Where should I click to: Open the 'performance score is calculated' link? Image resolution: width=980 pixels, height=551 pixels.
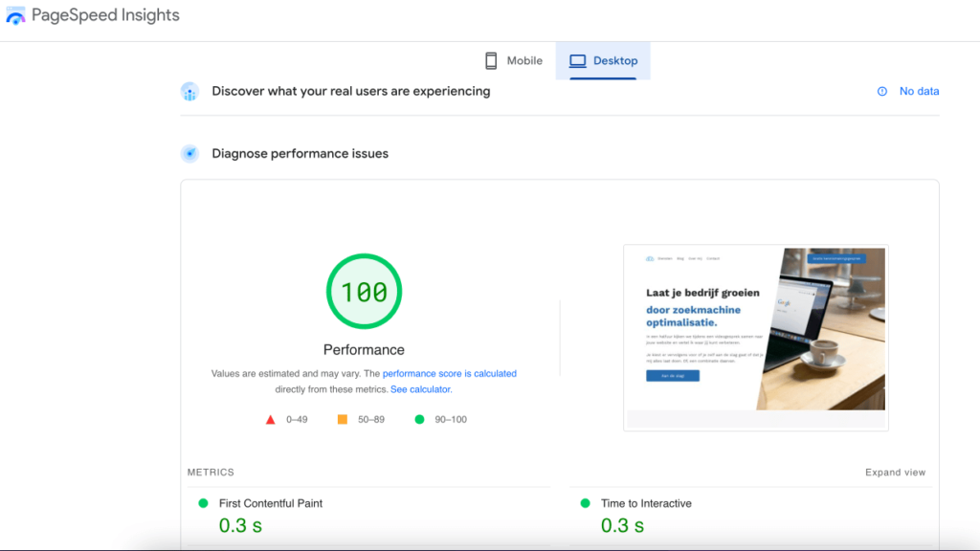click(x=449, y=374)
